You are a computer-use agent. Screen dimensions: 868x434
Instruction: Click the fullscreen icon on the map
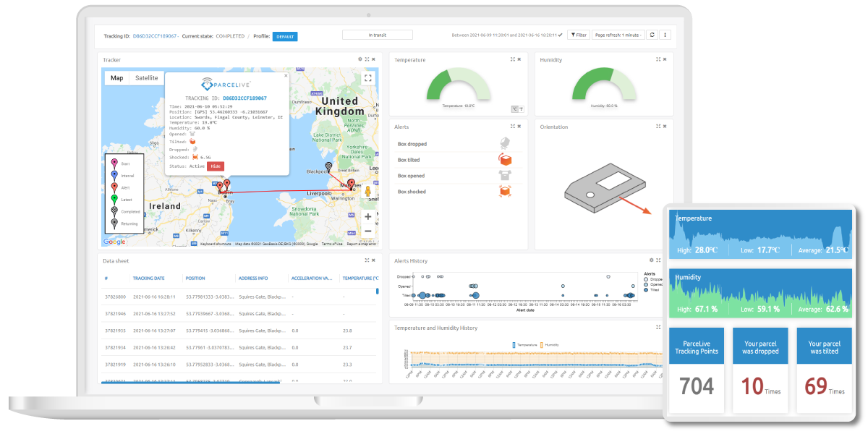pos(368,77)
